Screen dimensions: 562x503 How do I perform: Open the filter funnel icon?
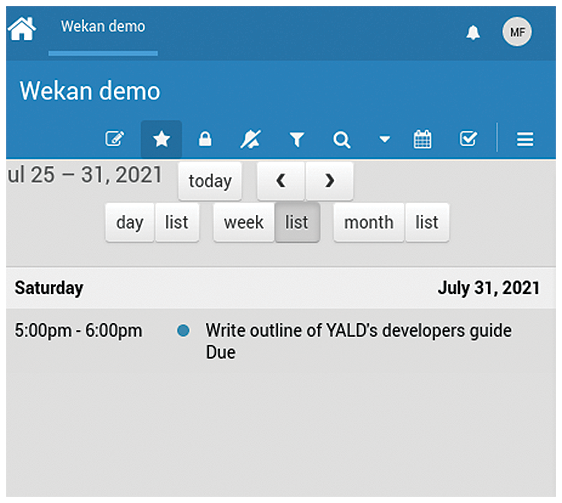click(x=297, y=139)
